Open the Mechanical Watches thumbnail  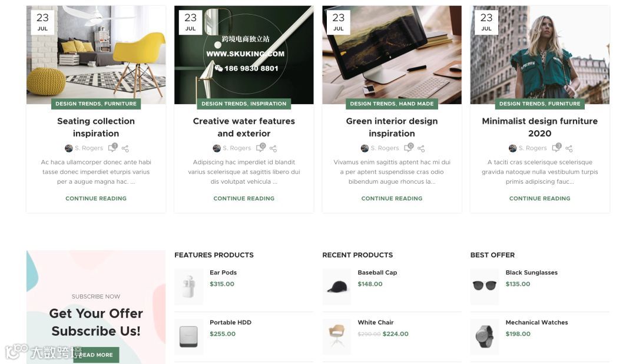tap(485, 336)
